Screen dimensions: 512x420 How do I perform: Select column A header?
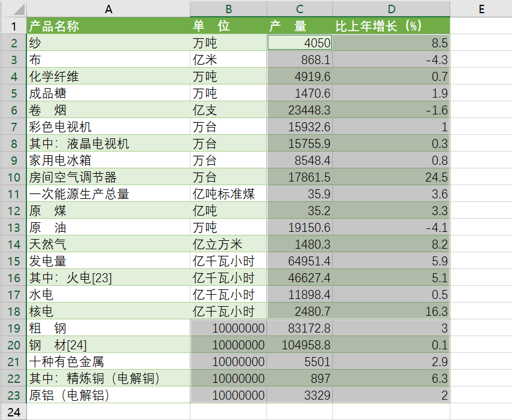[x=108, y=9]
